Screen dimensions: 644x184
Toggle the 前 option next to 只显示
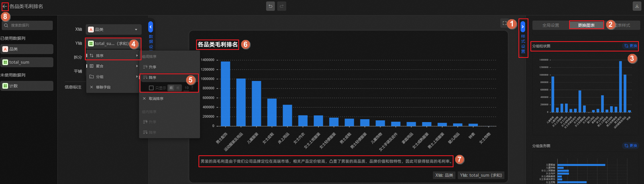[171, 88]
